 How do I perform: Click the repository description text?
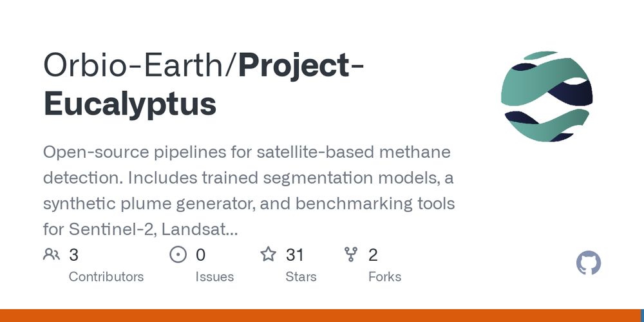coord(249,191)
